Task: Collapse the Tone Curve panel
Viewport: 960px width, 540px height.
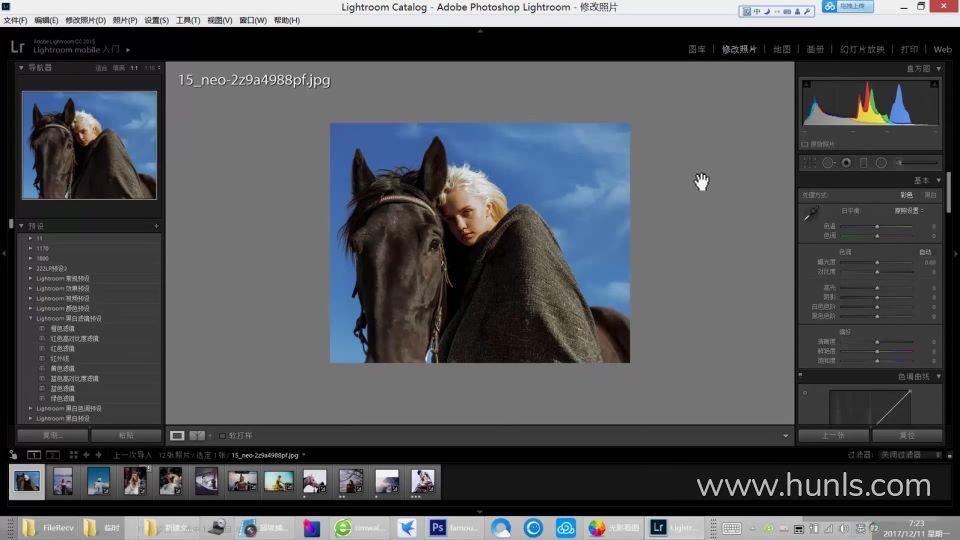Action: (x=939, y=377)
